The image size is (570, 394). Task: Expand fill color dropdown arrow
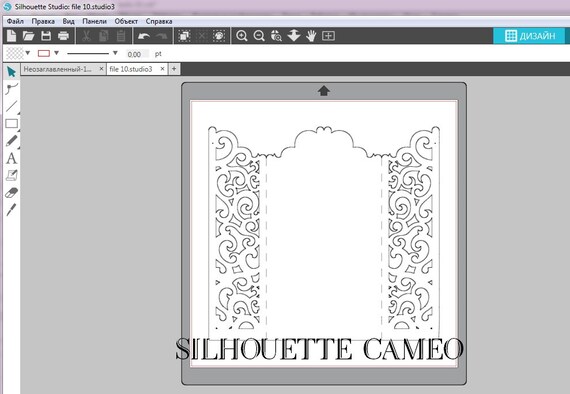point(28,53)
